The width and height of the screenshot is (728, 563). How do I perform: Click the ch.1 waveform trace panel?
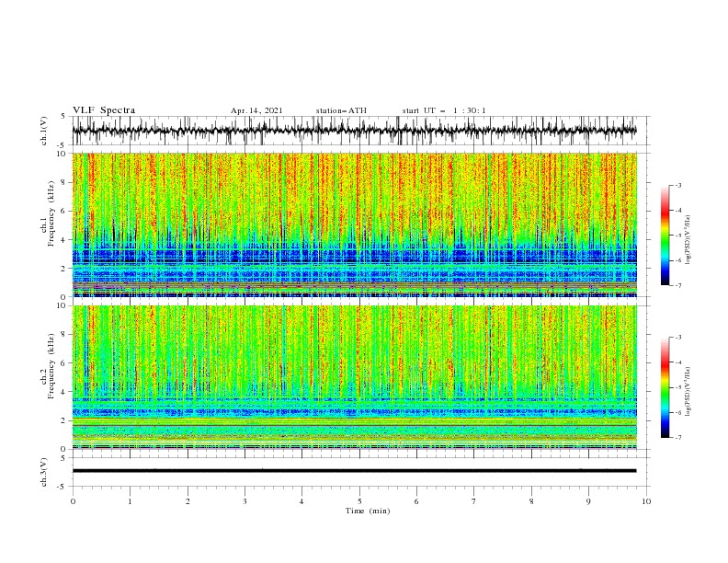tap(361, 131)
